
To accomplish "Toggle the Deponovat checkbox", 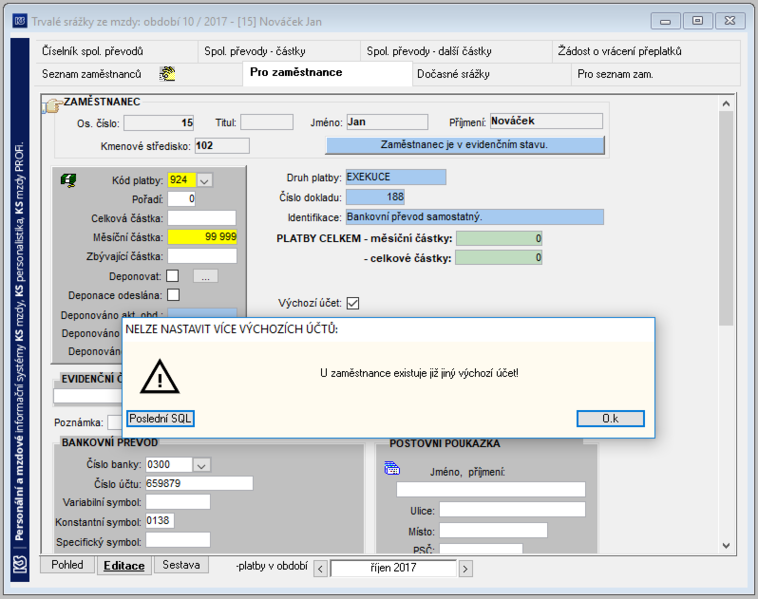I will 173,276.
